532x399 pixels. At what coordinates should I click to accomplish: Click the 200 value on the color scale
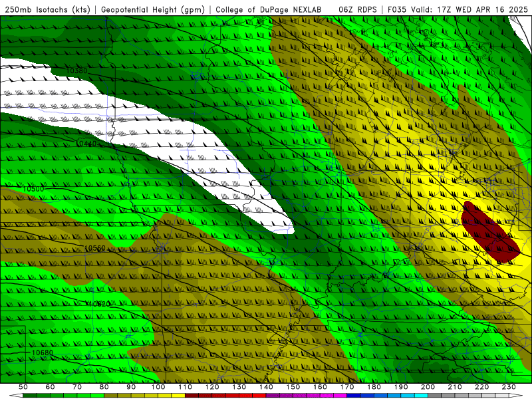pyautogui.click(x=428, y=387)
